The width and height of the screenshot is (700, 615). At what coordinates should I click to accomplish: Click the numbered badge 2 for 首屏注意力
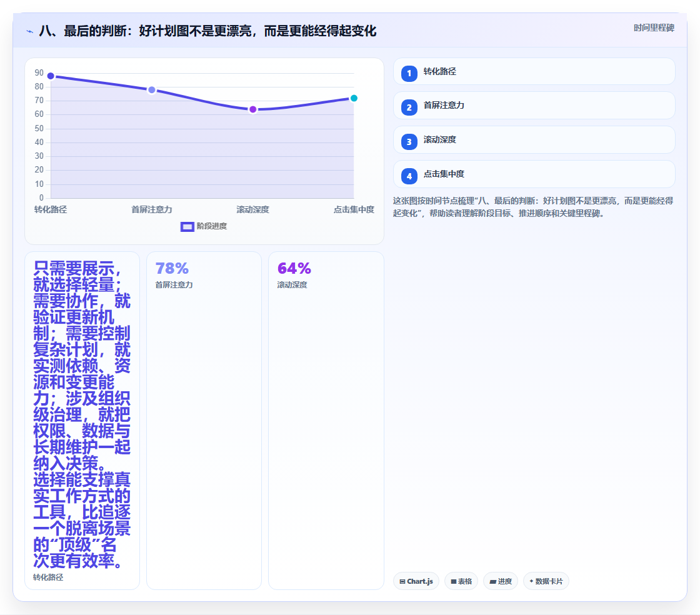(409, 107)
